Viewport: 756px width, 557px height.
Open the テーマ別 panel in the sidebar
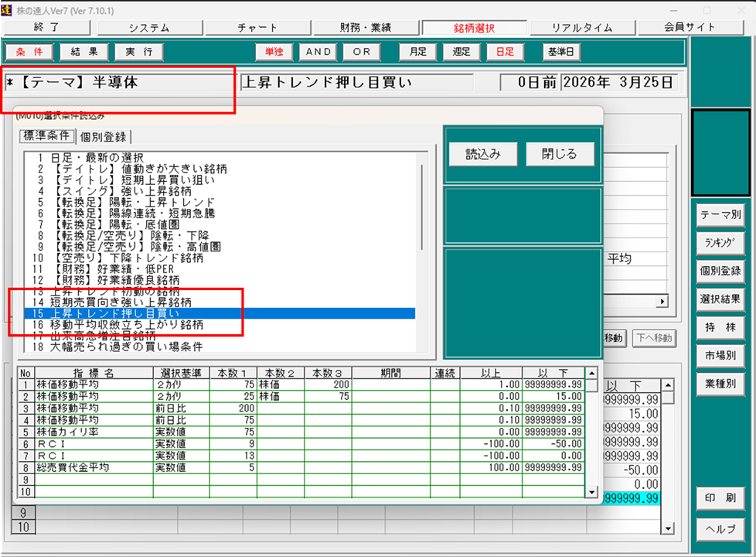pos(720,216)
